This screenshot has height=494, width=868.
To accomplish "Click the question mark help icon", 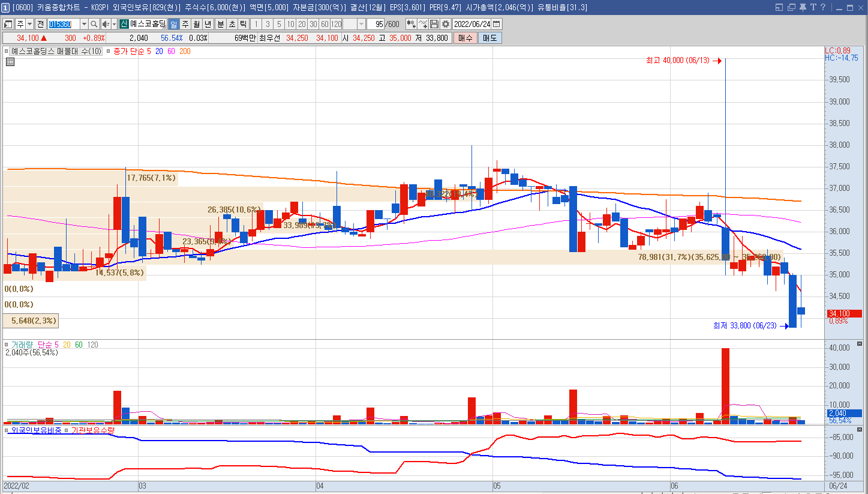I will point(824,7).
